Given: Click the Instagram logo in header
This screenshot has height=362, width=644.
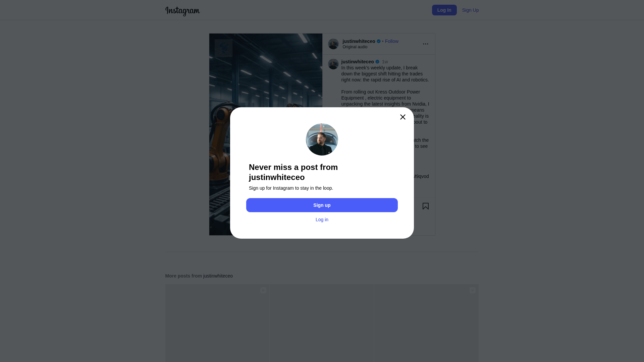Looking at the screenshot, I should (x=182, y=11).
